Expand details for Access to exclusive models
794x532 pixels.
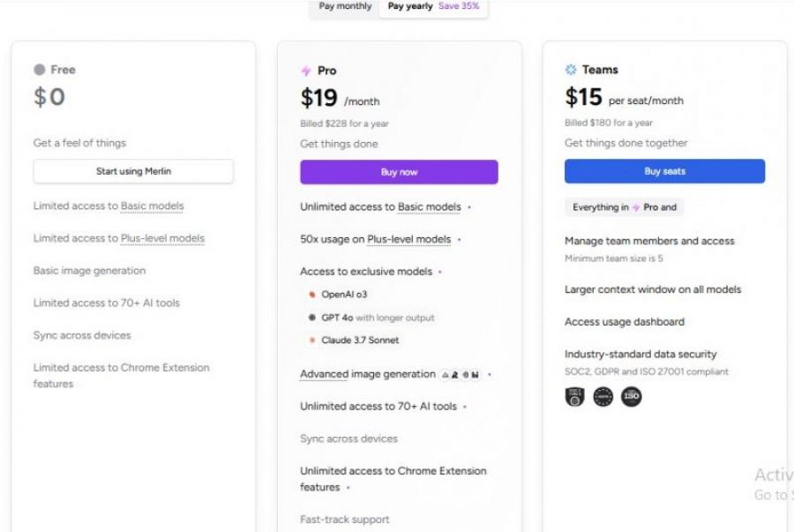440,271
